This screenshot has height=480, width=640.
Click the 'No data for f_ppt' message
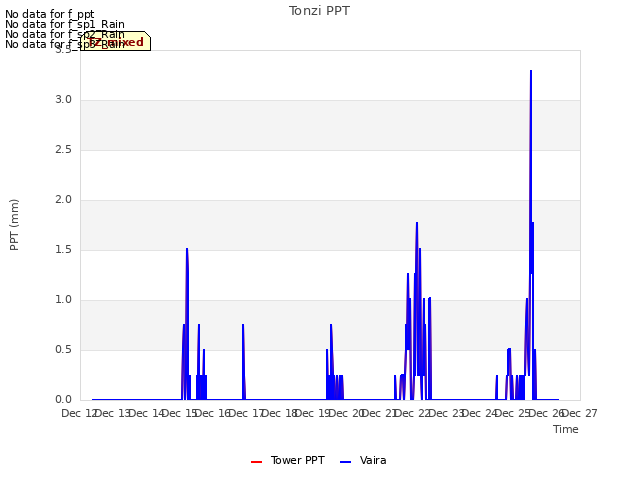(50, 14)
